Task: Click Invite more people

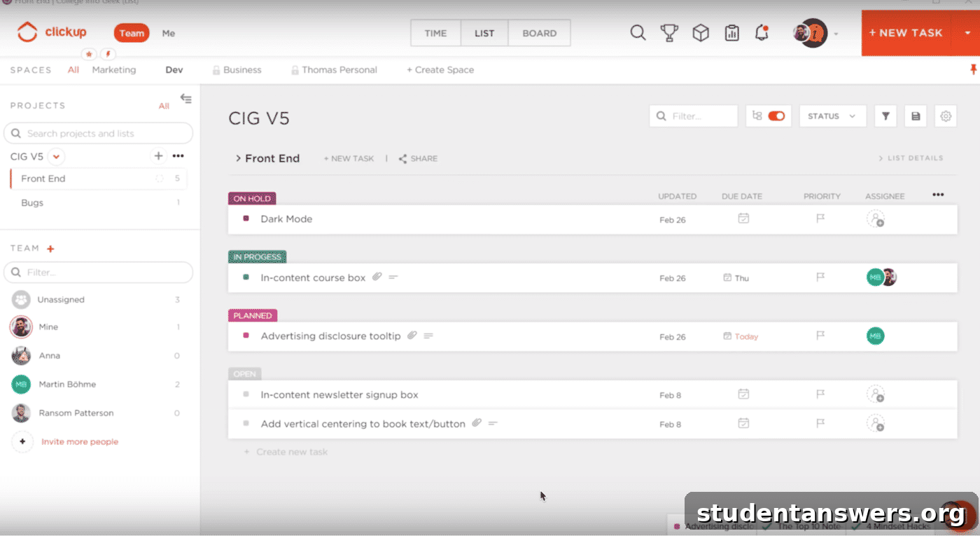Action: tap(80, 441)
